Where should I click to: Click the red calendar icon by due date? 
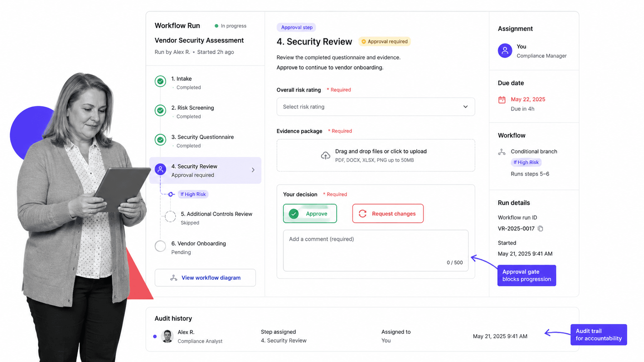[x=502, y=100]
